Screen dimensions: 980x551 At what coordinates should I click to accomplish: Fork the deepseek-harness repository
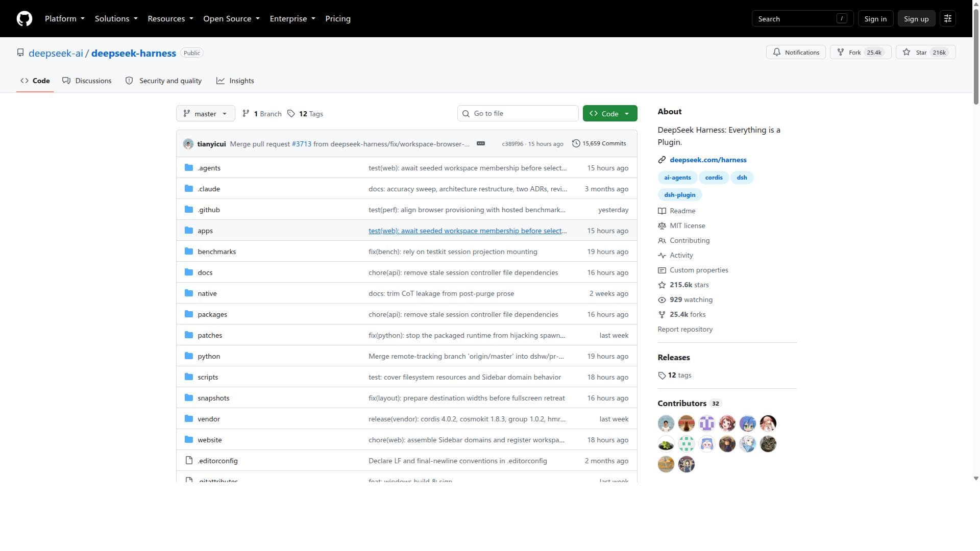[x=861, y=53]
